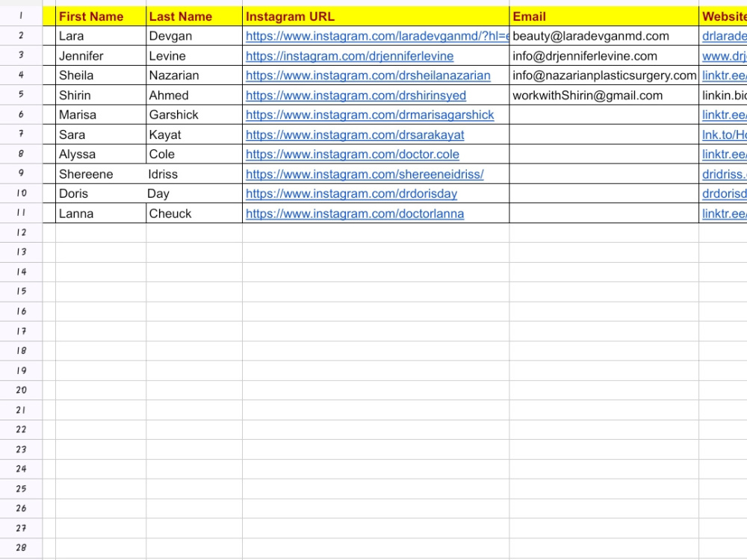Select the last name cell Cole
Screen dimensions: 747x560
click(194, 155)
